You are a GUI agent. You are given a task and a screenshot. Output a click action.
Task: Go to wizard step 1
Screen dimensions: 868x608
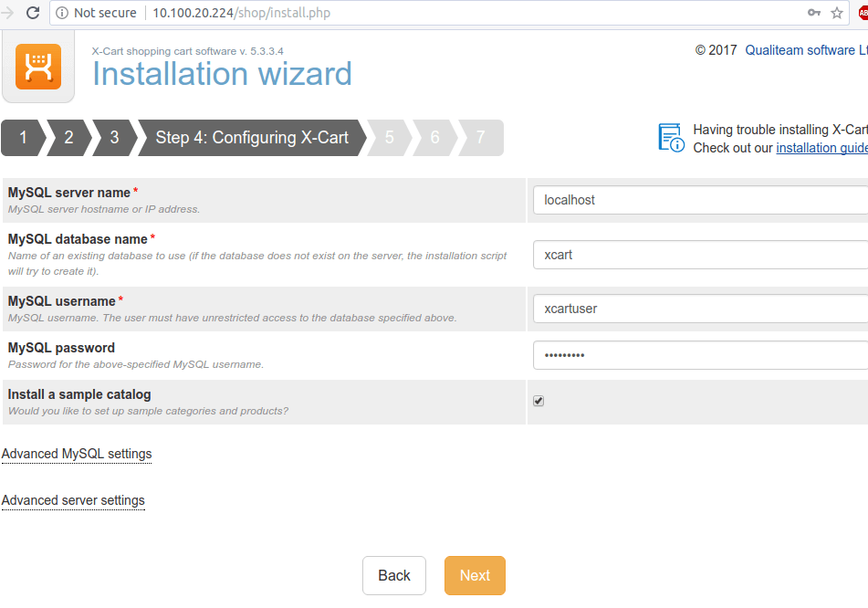click(x=23, y=137)
